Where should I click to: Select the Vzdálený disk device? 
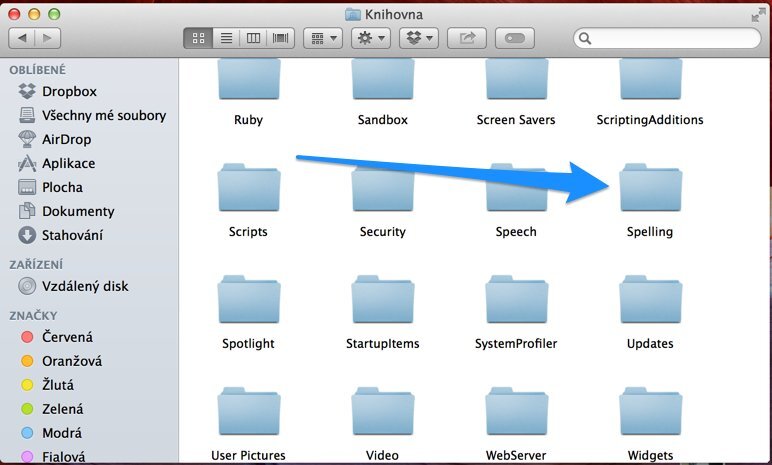[x=84, y=286]
